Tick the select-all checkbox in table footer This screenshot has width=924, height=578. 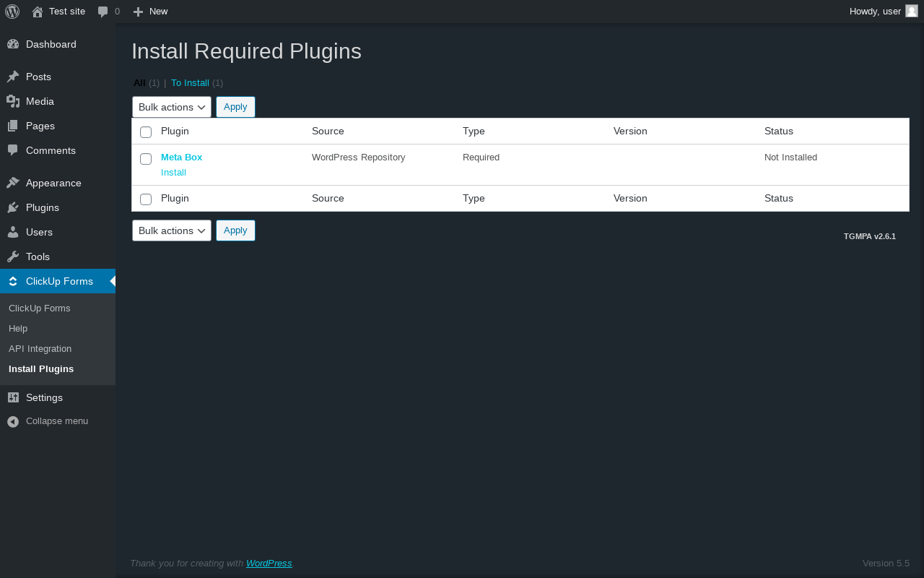(x=146, y=199)
